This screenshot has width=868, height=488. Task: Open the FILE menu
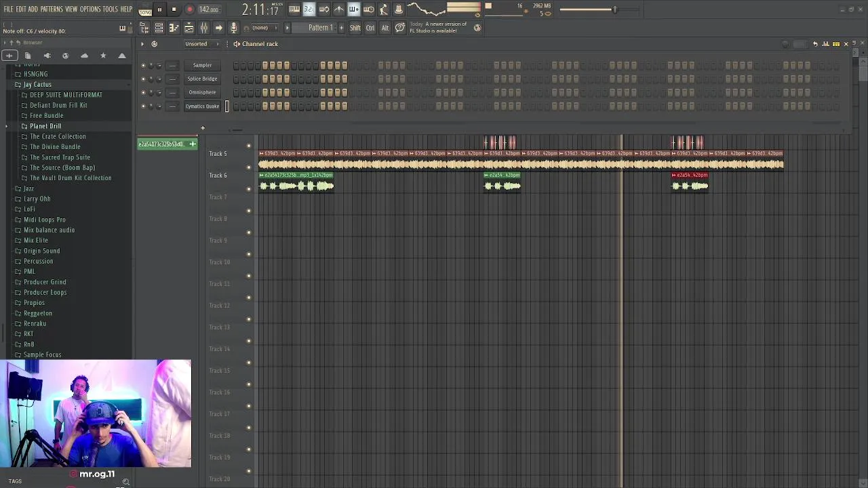point(8,9)
